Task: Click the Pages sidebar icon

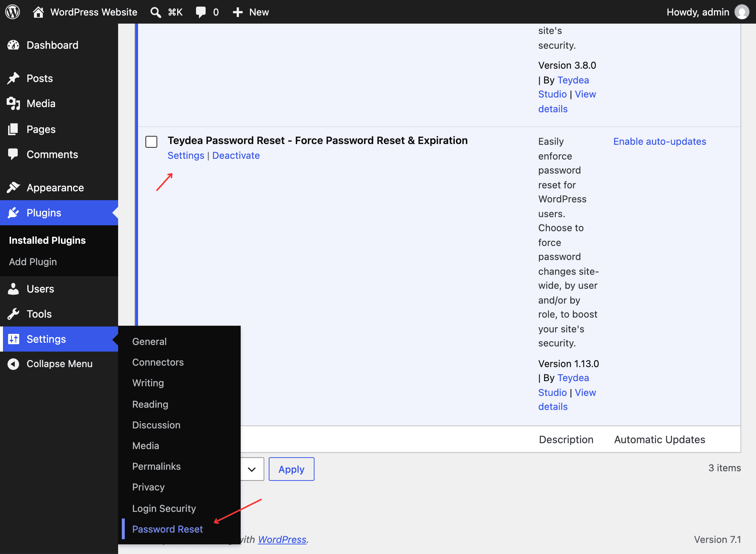Action: 13,129
